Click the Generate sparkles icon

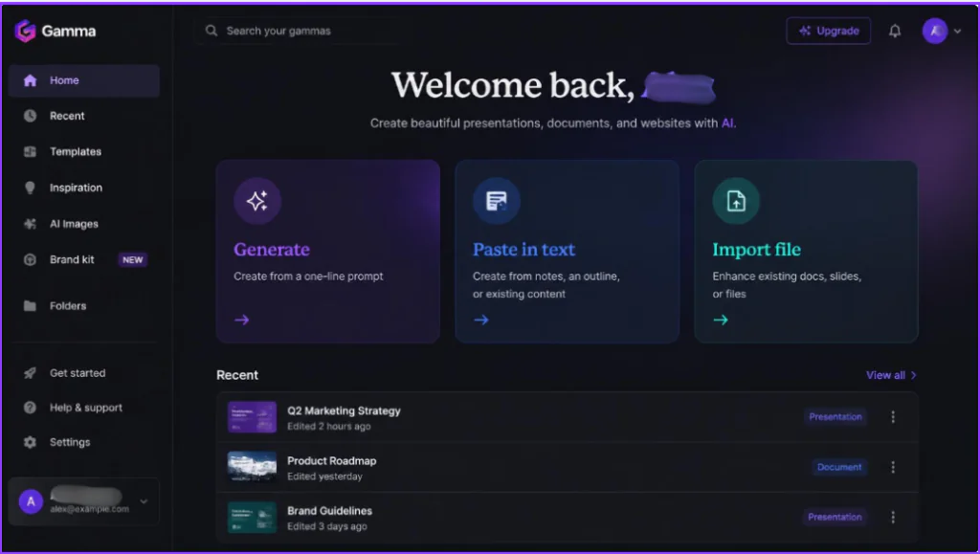point(257,201)
